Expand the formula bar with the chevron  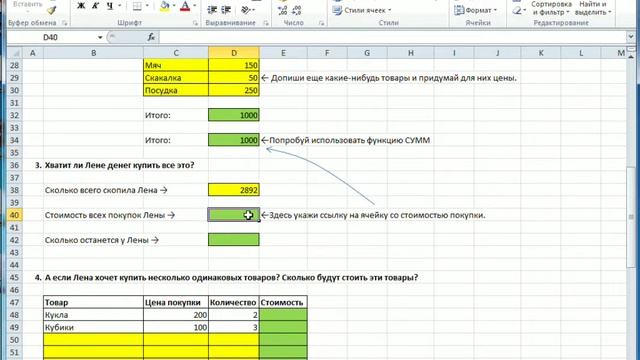(631, 37)
